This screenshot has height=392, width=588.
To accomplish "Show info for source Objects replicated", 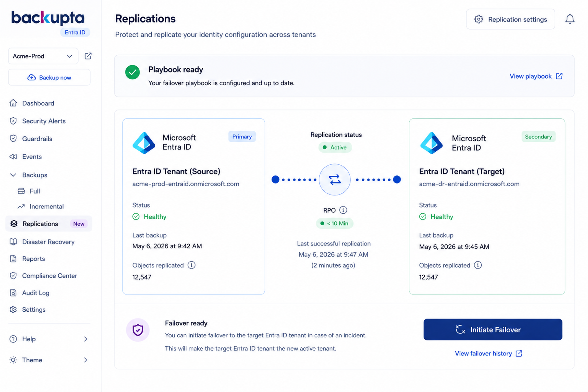I will pyautogui.click(x=192, y=265).
